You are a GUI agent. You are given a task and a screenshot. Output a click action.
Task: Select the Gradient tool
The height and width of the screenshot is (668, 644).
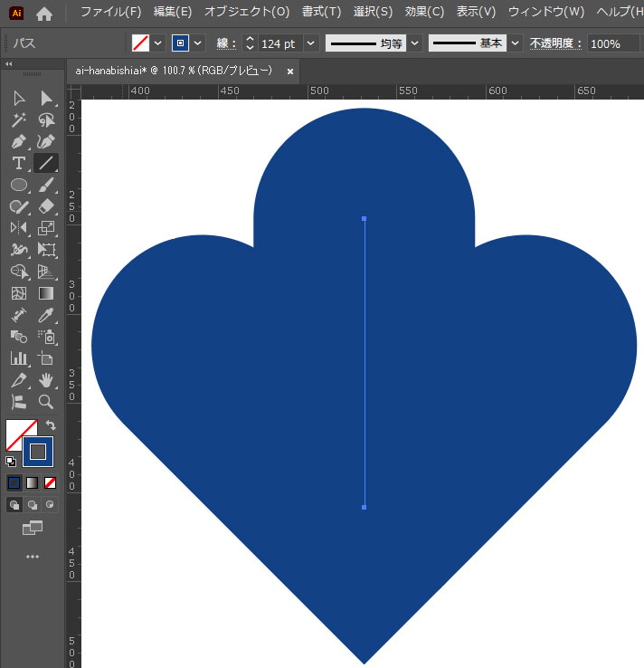tap(46, 293)
